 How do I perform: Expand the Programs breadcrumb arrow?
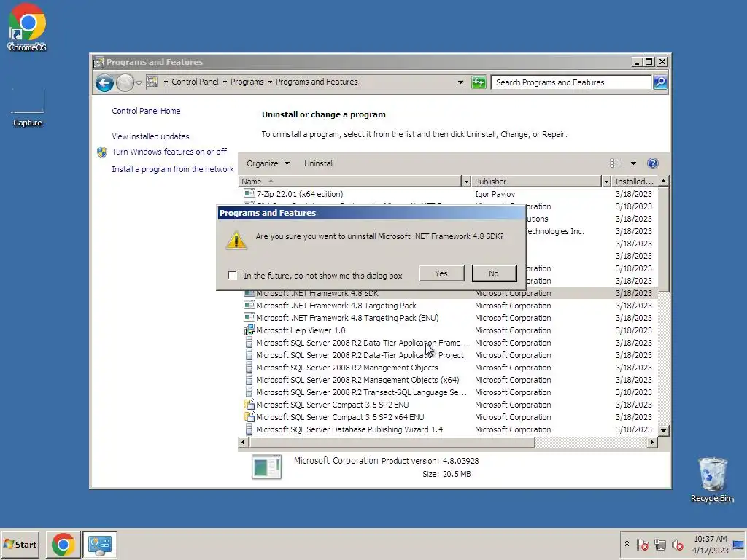[270, 82]
